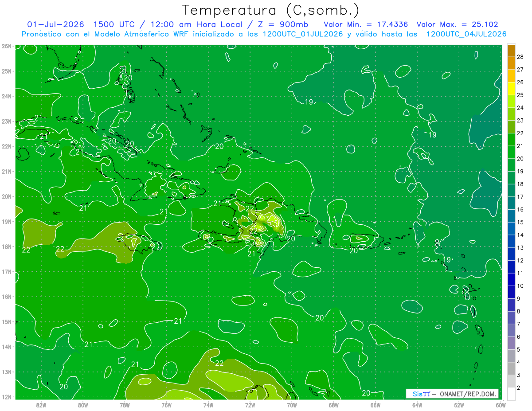Click the legend value '9'
Screen dimensions: 532x411
point(518,299)
